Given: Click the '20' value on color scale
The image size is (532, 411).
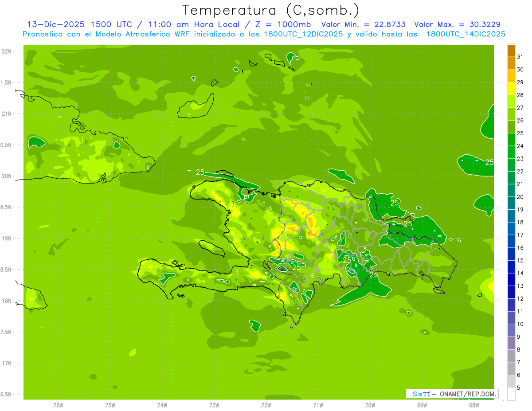Looking at the screenshot, I should pyautogui.click(x=520, y=197).
